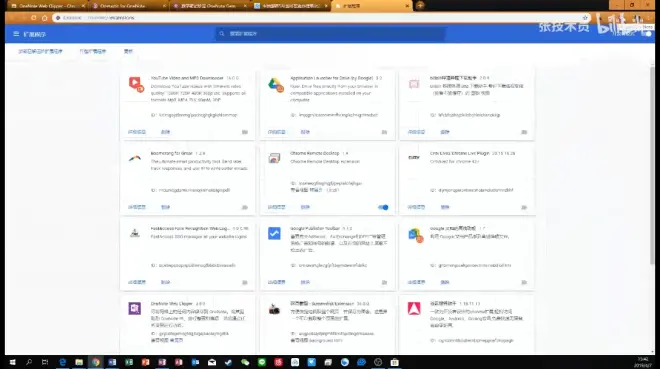The image size is (660, 369).
Task: Open Microsoft Store from the taskbar
Action: 394,362
